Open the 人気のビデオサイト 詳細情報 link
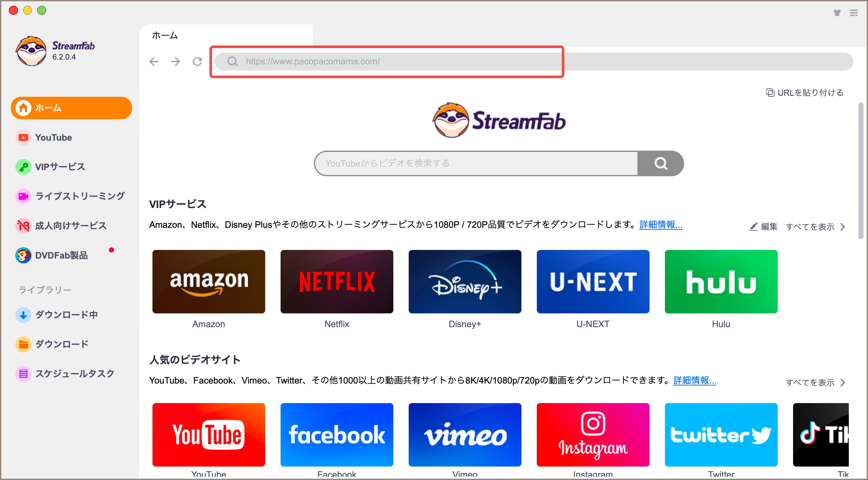Screen dimensions: 868x480 click(694, 380)
